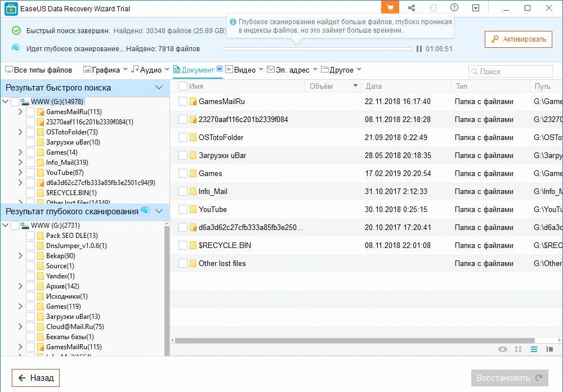This screenshot has width=563, height=392.
Task: Collapse the quick search result panel
Action: [159, 88]
